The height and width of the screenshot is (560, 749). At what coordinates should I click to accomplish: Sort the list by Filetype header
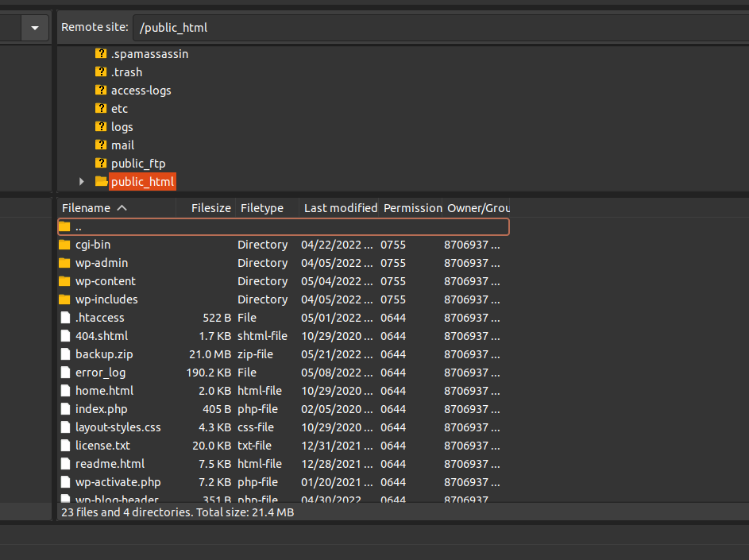point(262,208)
